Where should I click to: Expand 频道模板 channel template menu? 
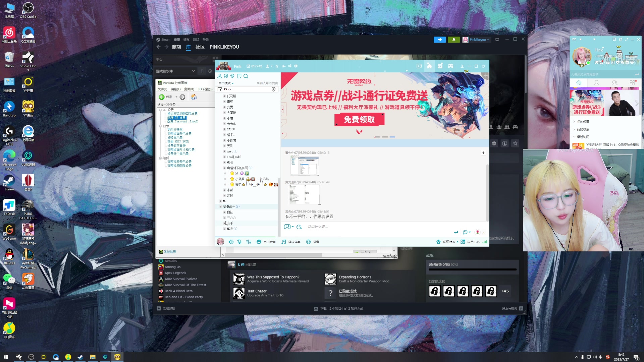[x=447, y=242]
